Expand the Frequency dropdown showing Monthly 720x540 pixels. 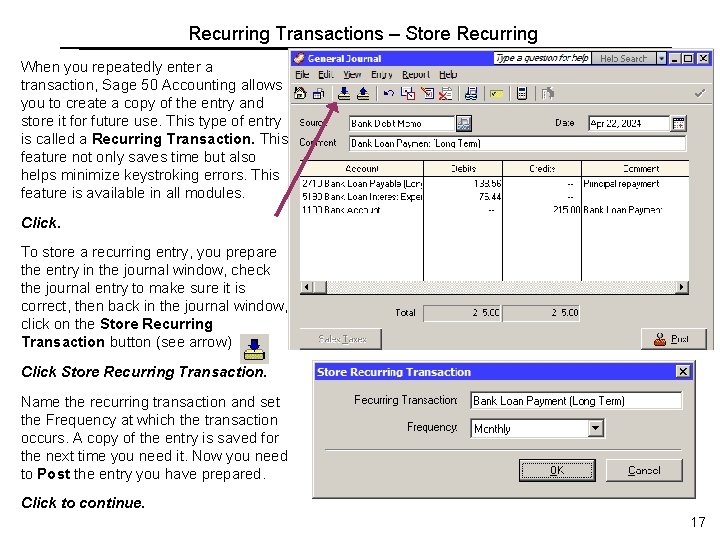[595, 428]
